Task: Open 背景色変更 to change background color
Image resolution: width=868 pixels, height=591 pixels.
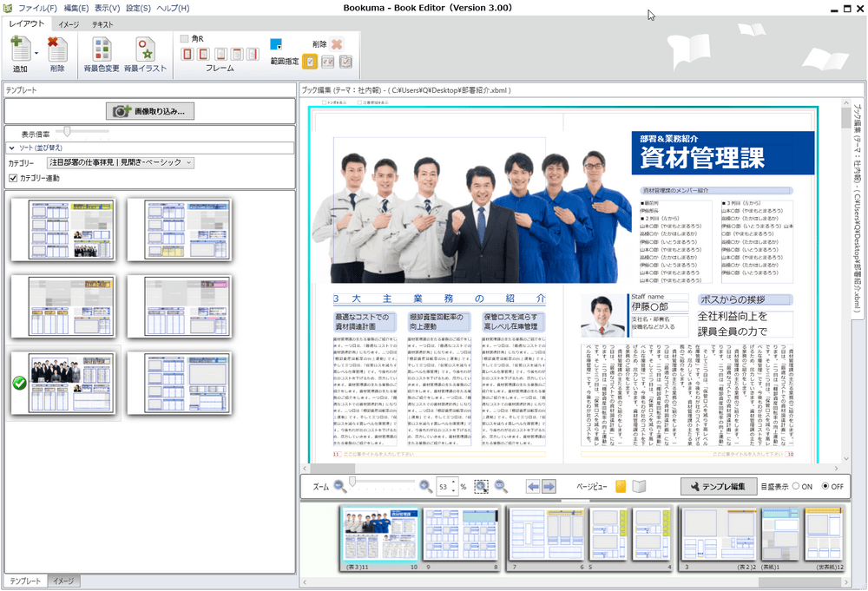Action: [x=102, y=50]
